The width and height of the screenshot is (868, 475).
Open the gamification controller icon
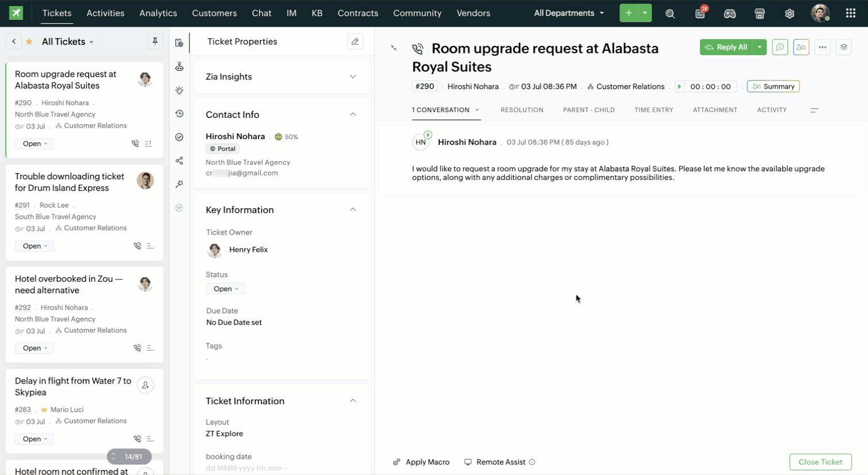[729, 13]
